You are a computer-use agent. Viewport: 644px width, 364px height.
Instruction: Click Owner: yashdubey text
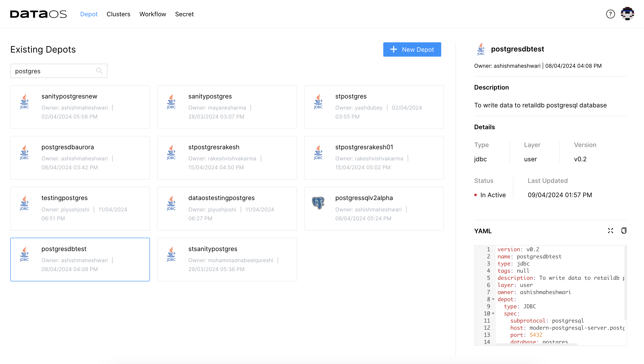click(x=359, y=108)
